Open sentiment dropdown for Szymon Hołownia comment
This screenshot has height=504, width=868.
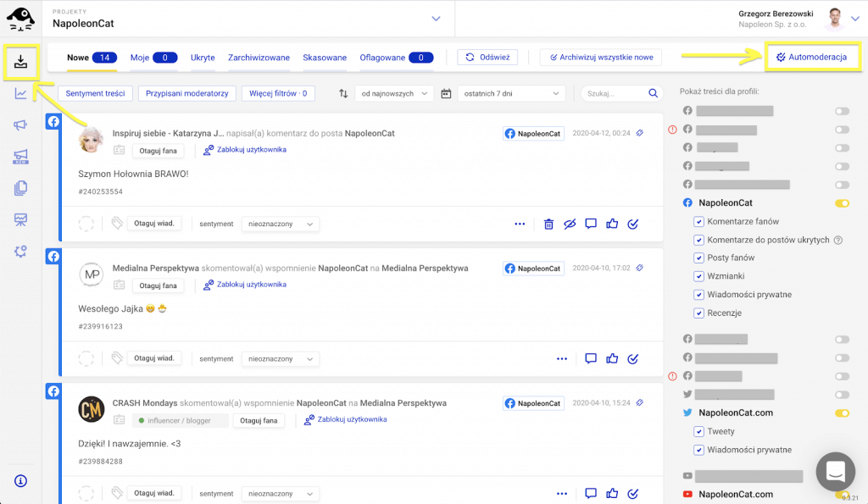coord(280,224)
